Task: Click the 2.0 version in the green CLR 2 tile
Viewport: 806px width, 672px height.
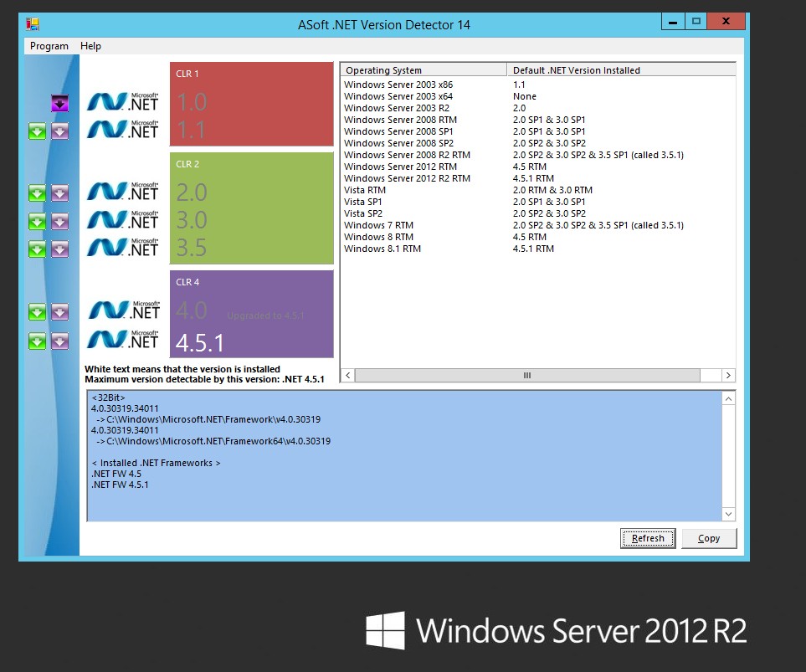Action: 192,192
